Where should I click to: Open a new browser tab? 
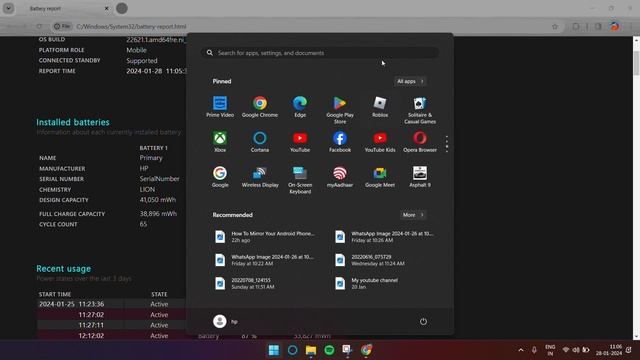(x=122, y=8)
